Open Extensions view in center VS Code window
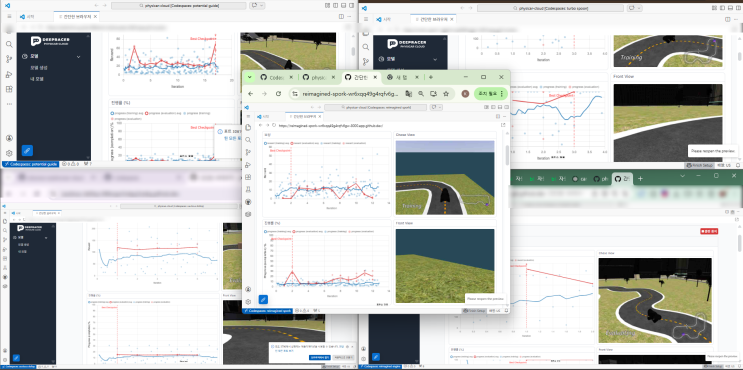The height and width of the screenshot is (370, 743). [248, 177]
